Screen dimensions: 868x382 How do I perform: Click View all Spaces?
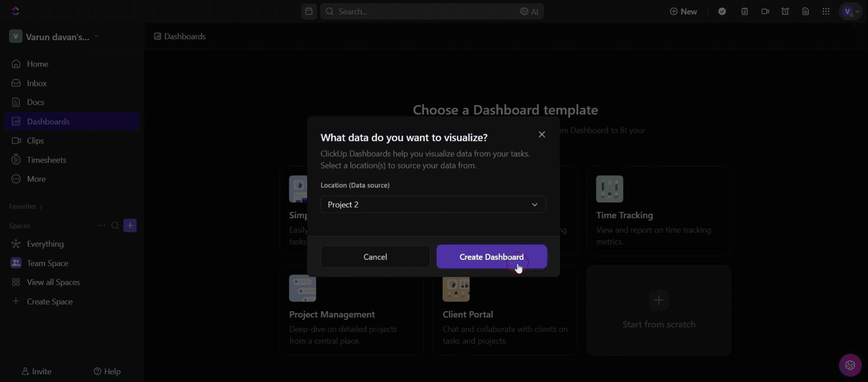point(72,282)
